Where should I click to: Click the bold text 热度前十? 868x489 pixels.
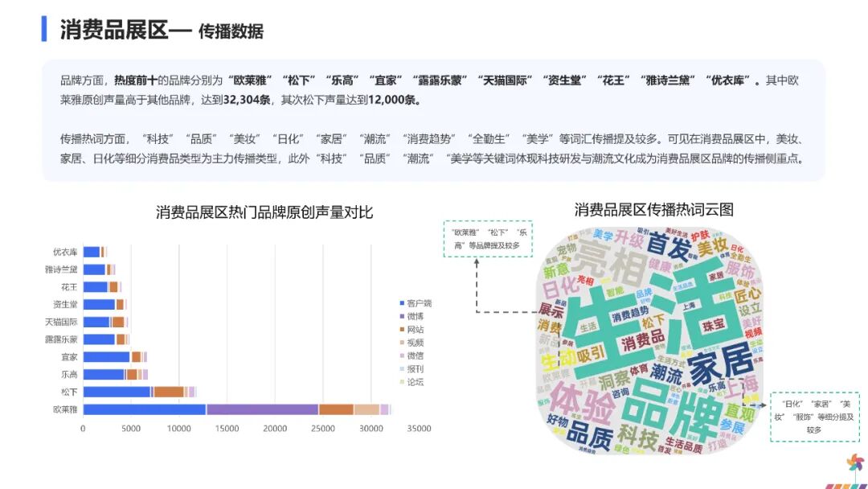[136, 80]
